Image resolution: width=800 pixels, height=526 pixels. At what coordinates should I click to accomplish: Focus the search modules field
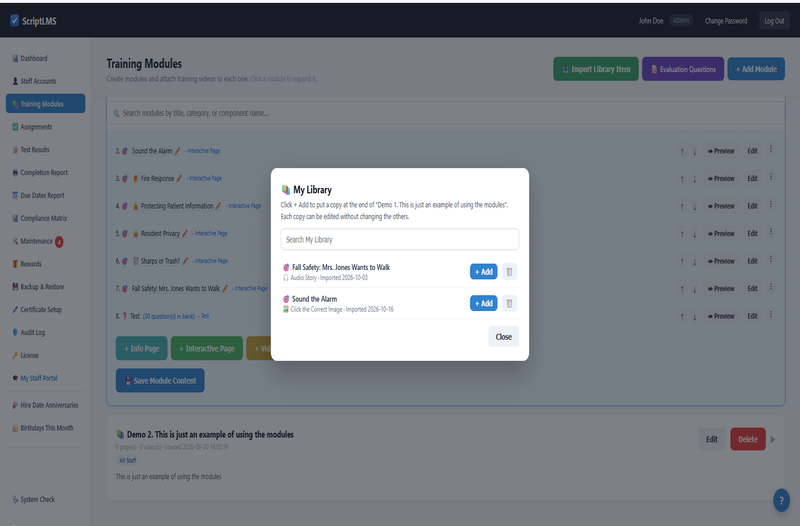click(445, 113)
